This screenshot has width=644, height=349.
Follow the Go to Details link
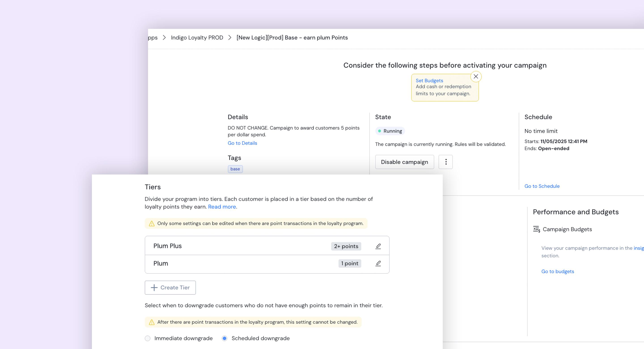(x=242, y=143)
